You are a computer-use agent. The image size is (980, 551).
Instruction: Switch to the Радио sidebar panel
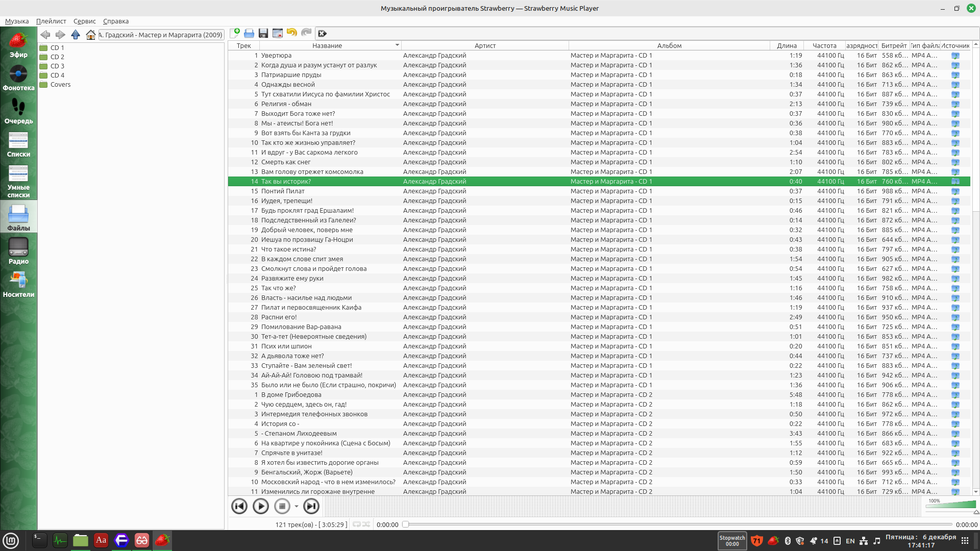click(18, 252)
